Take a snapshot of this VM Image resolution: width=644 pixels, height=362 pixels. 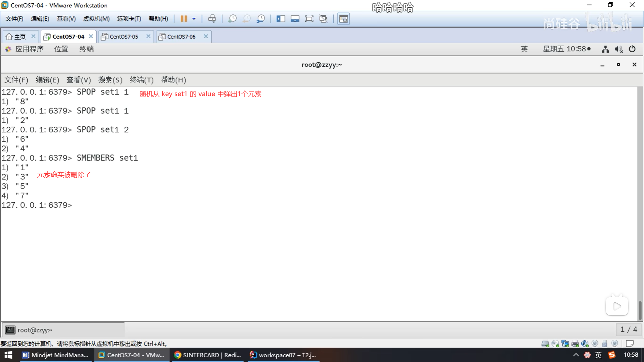coord(232,19)
